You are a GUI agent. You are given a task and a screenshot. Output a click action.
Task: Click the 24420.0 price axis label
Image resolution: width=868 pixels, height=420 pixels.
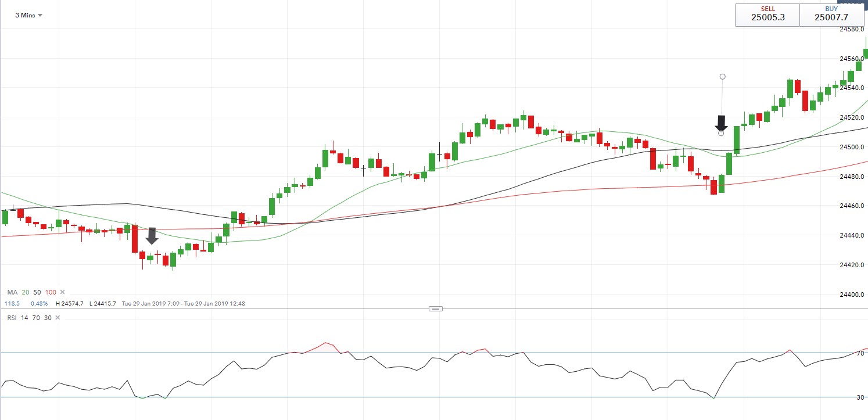pos(853,265)
